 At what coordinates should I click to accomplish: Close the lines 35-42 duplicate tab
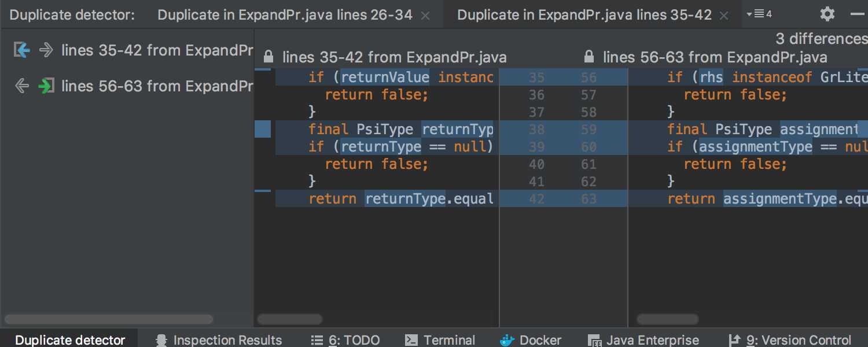(725, 16)
